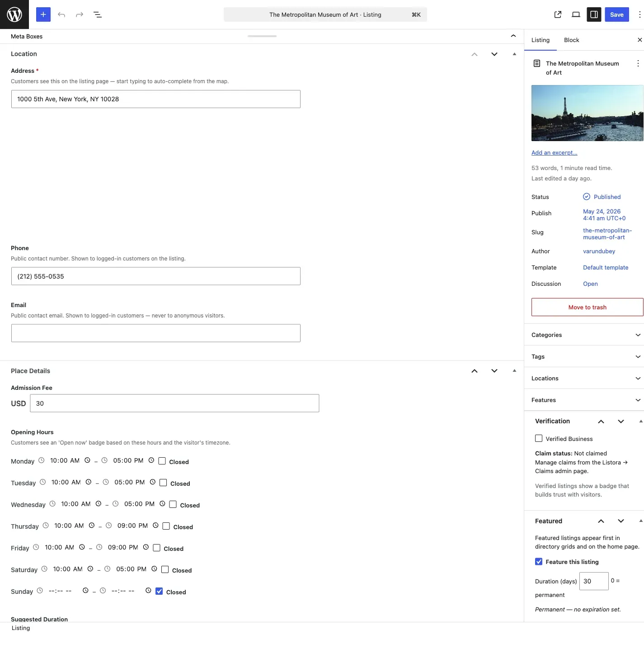The height and width of the screenshot is (668, 644).
Task: Click the Monday opening time clock icon
Action: (87, 460)
